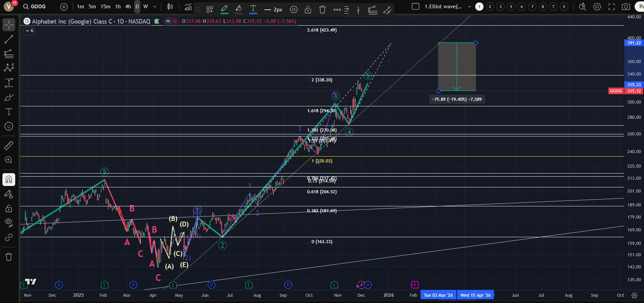Click the GOOG symbol search button
The width and height of the screenshot is (644, 303).
[x=35, y=7]
